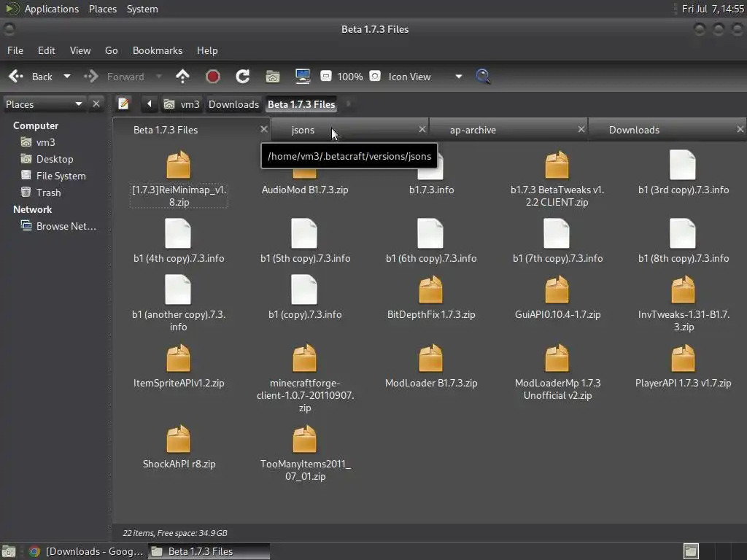Open the Help menu
The width and height of the screenshot is (747, 560).
[207, 50]
